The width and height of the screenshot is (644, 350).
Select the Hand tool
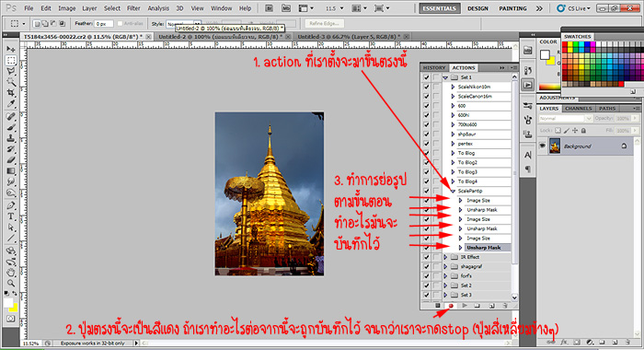(11, 272)
